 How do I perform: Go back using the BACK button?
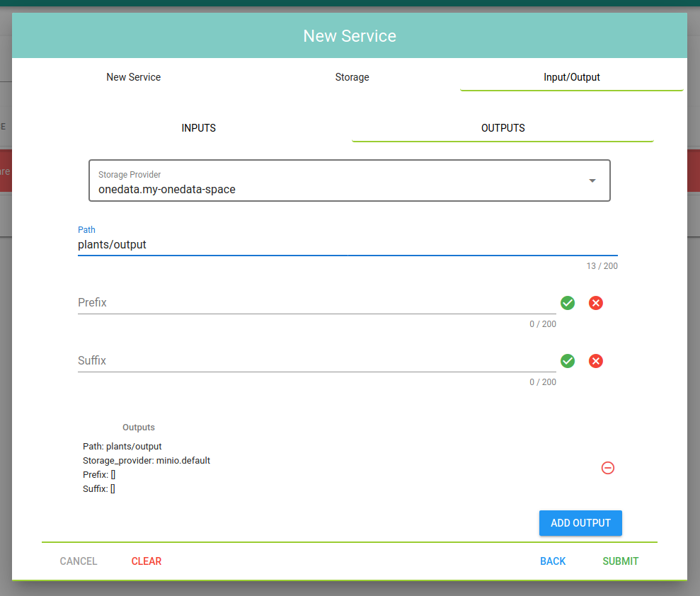553,561
